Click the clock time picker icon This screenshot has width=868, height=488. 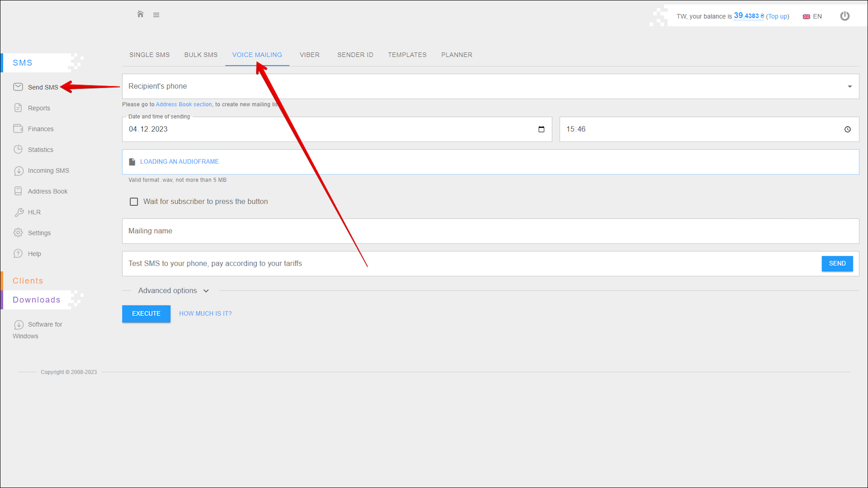847,129
